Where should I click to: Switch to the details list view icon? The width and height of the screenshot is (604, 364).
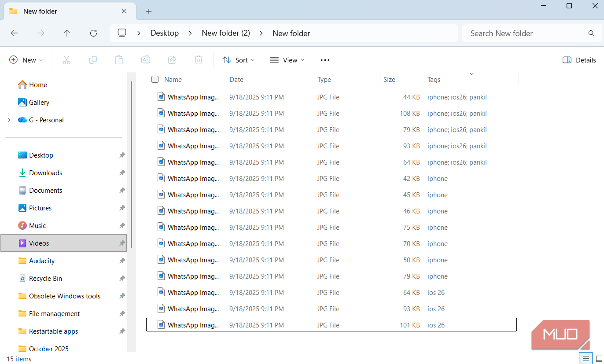(x=586, y=359)
